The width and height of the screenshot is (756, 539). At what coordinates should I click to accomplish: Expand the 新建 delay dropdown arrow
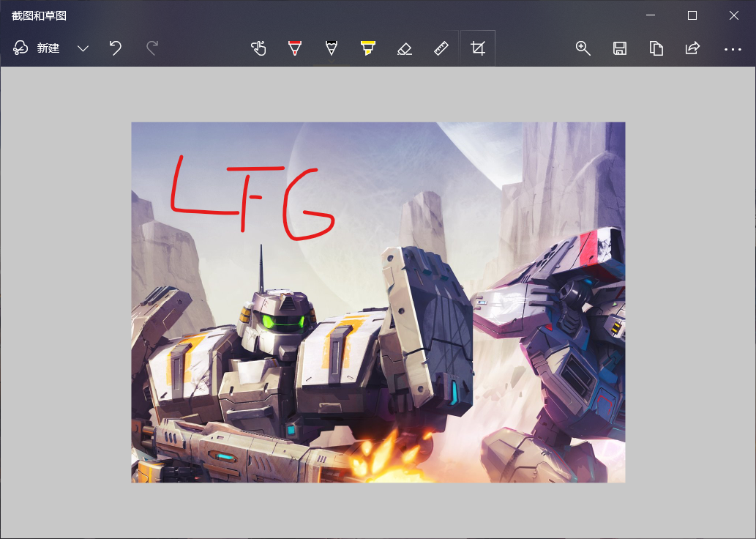coord(83,48)
